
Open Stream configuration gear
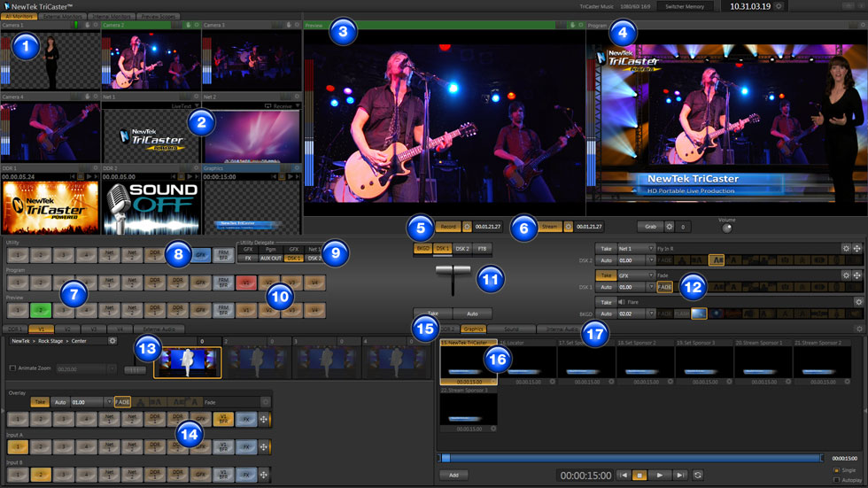click(x=568, y=227)
